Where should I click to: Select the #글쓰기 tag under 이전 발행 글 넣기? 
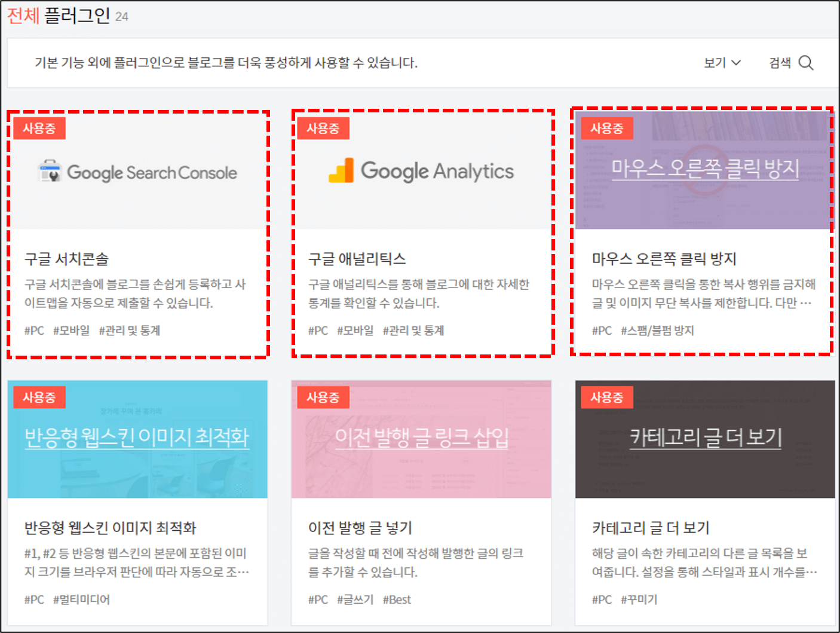[354, 599]
